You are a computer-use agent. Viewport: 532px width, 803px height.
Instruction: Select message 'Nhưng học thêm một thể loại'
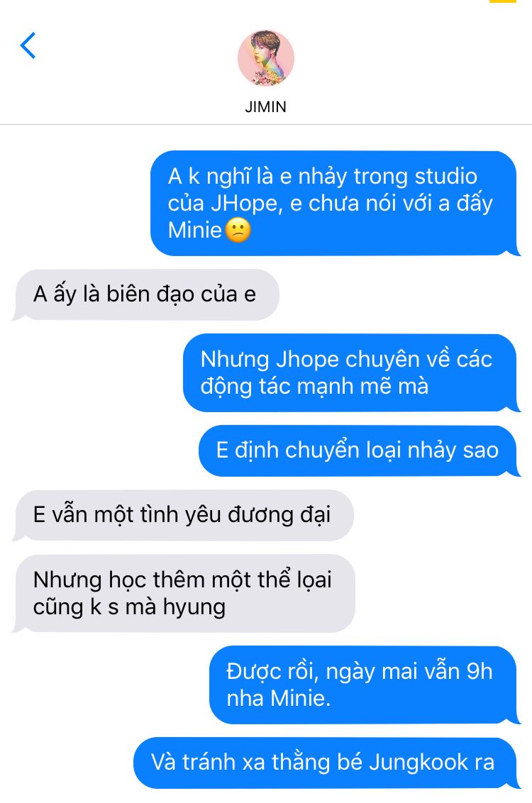pos(183,593)
